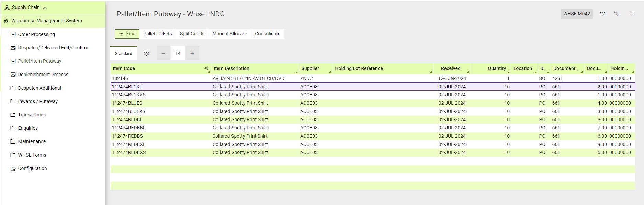Click the Pallet Tickets button

point(158,34)
